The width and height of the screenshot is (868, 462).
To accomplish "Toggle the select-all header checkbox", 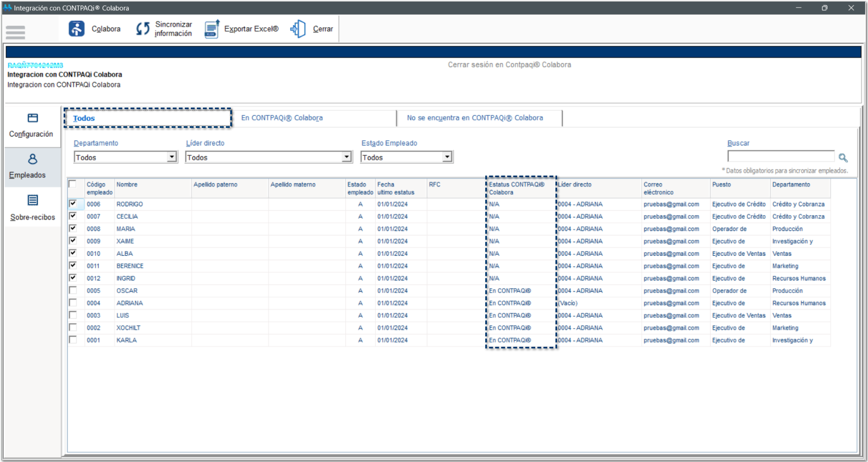I will 72,184.
